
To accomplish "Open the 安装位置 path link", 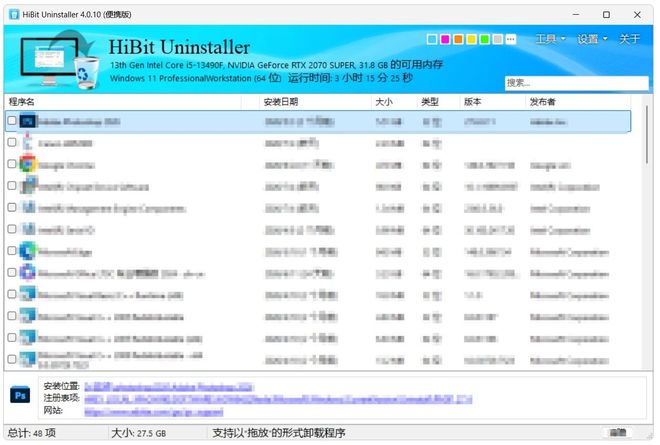I will tap(168, 386).
